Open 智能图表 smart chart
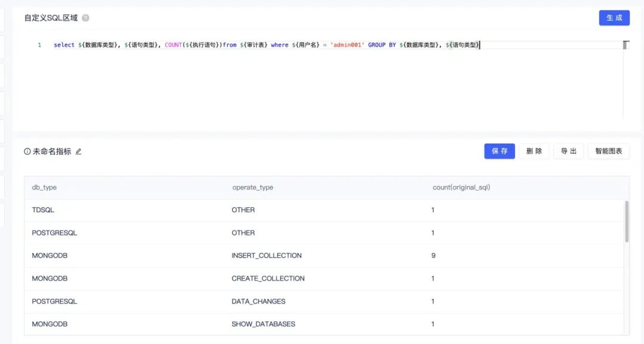644x344 pixels. [x=608, y=151]
